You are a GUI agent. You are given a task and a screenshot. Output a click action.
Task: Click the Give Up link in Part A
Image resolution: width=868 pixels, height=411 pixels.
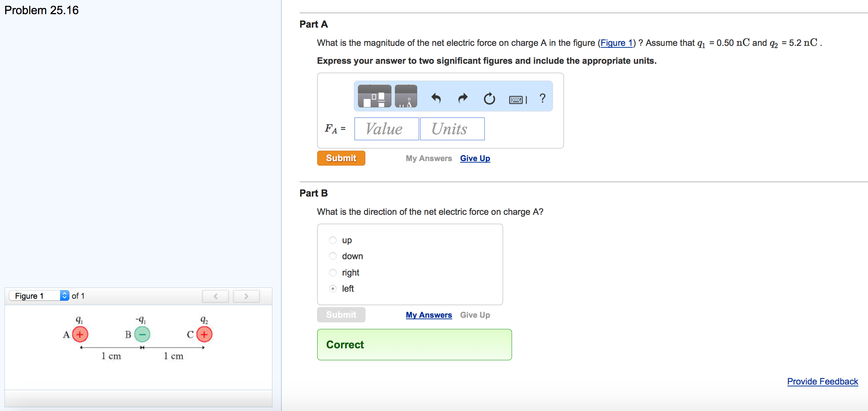[x=475, y=159]
